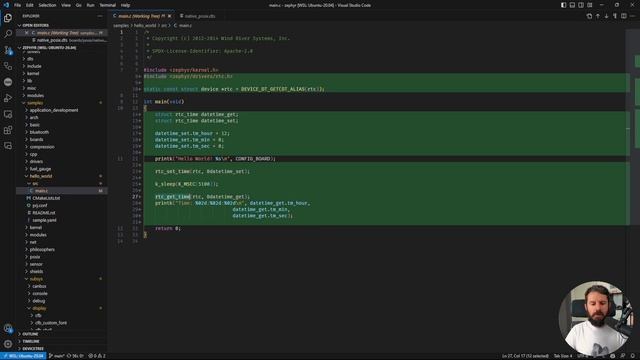This screenshot has width=640, height=360.
Task: Click the git branch main status item
Action: pos(56,356)
